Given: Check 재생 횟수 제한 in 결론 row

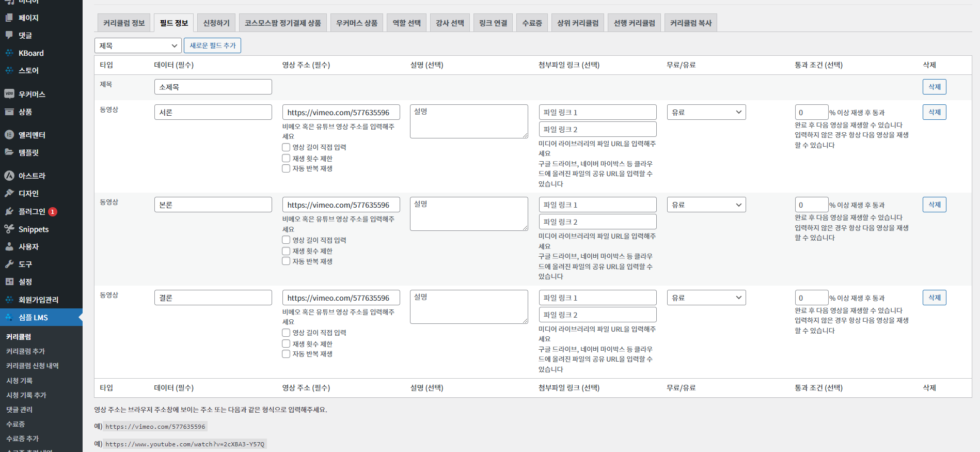Looking at the screenshot, I should (x=286, y=344).
